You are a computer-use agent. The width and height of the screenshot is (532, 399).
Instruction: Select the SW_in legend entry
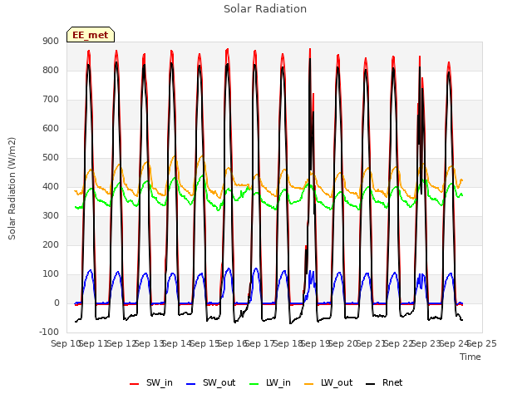[151, 382]
